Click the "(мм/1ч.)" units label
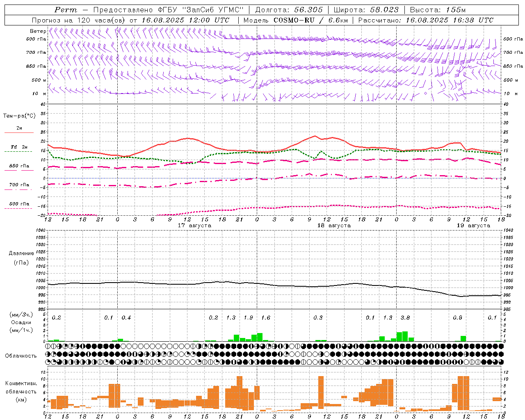525x420 pixels. tap(21, 330)
